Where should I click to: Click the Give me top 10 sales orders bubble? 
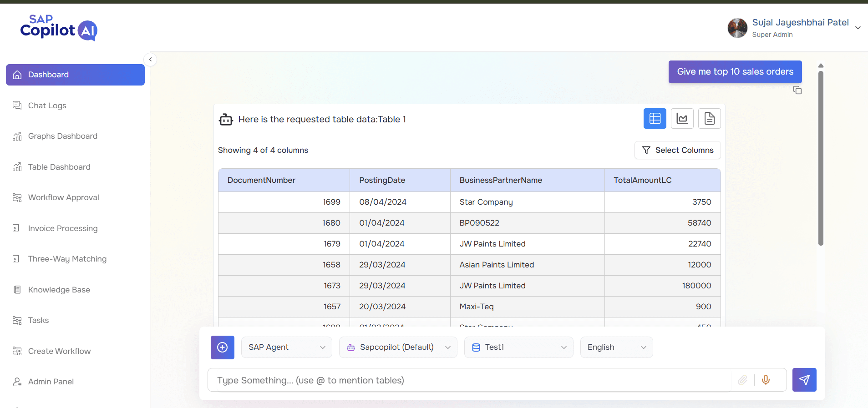(735, 72)
